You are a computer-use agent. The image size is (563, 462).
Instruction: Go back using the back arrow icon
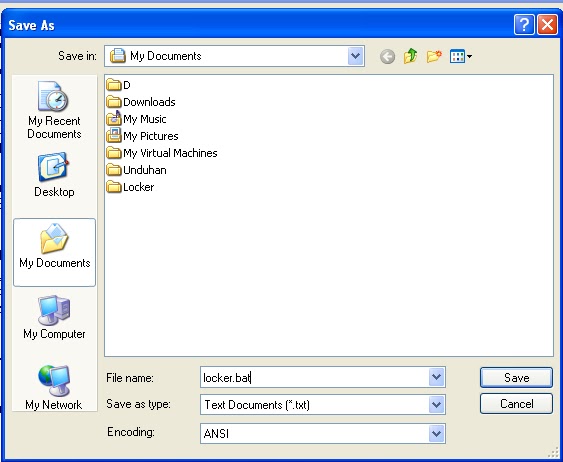387,56
